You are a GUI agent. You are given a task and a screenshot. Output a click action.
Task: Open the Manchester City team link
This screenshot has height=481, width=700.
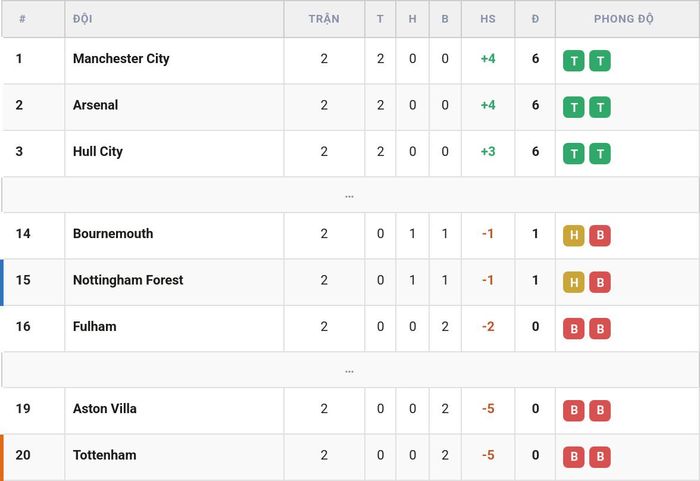121,59
